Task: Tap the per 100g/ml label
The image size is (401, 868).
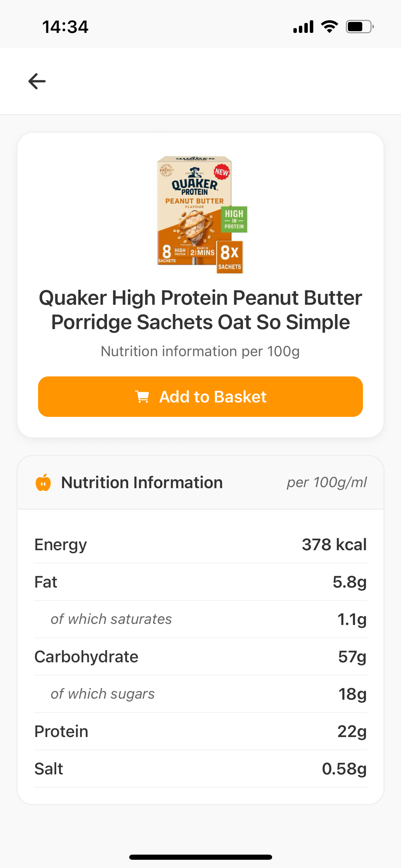Action: coord(327,482)
